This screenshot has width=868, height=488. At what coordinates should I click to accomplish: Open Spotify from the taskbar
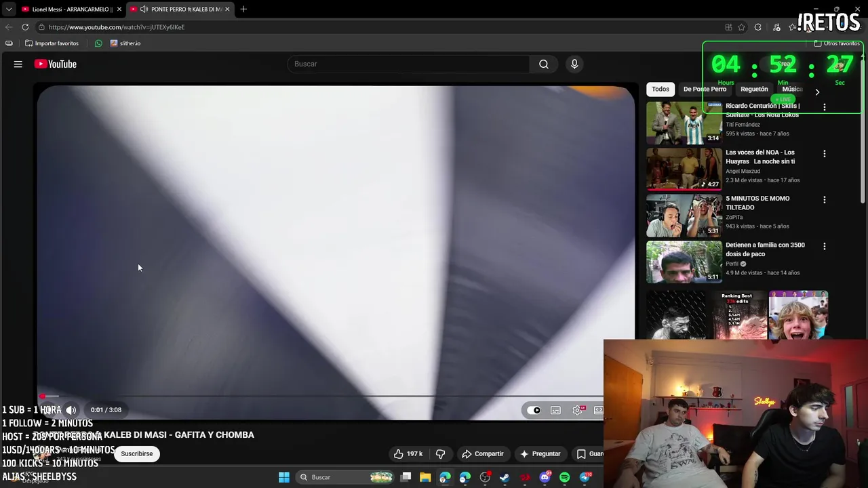[x=565, y=477]
